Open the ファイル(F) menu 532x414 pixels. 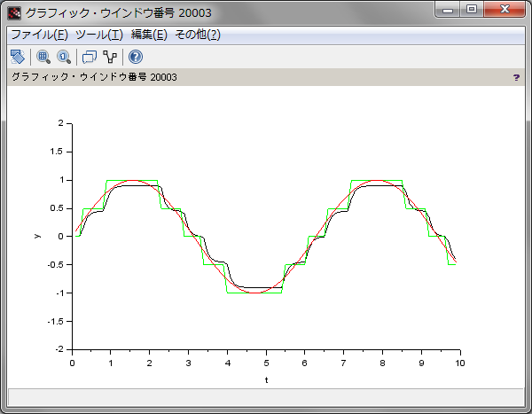(x=38, y=35)
